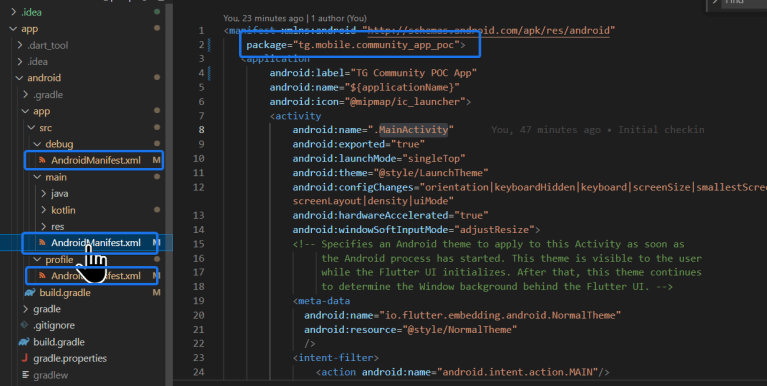Collapse the debug folder chevron
Image resolution: width=767 pixels, height=386 pixels.
[x=38, y=144]
